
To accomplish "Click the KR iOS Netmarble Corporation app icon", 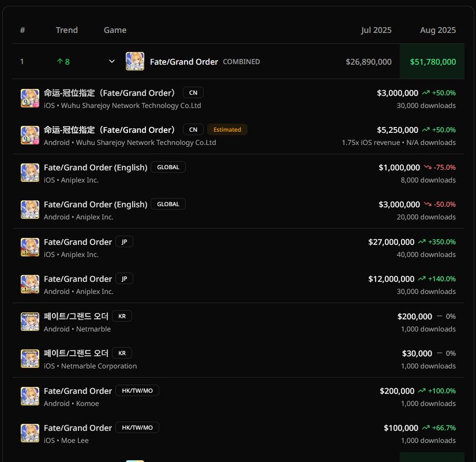I will pyautogui.click(x=30, y=359).
